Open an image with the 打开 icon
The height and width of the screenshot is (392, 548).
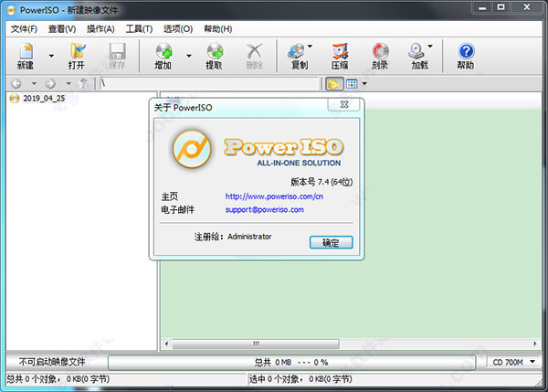(77, 56)
